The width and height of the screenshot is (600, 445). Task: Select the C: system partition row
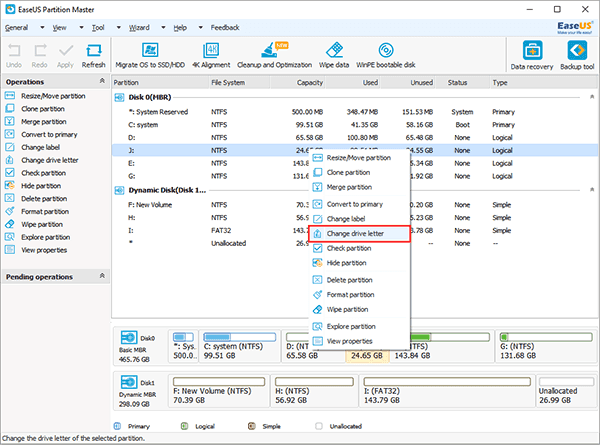(x=355, y=125)
